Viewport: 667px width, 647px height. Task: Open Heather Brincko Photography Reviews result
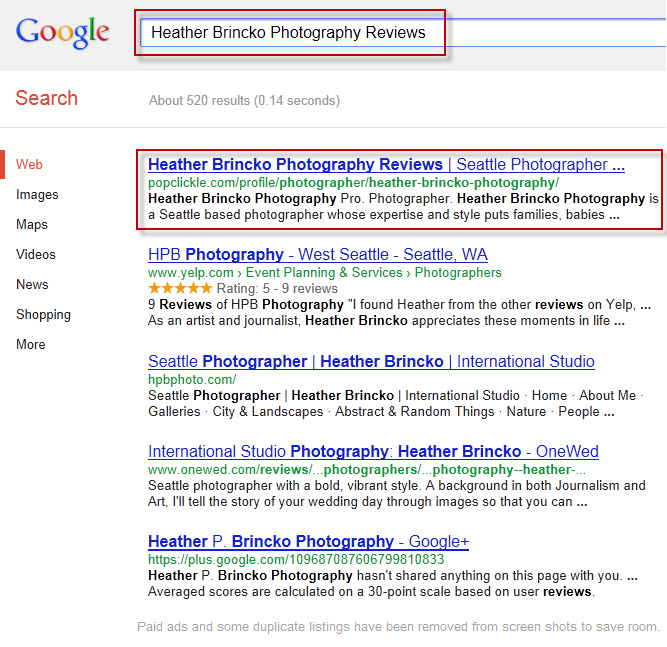tap(386, 164)
